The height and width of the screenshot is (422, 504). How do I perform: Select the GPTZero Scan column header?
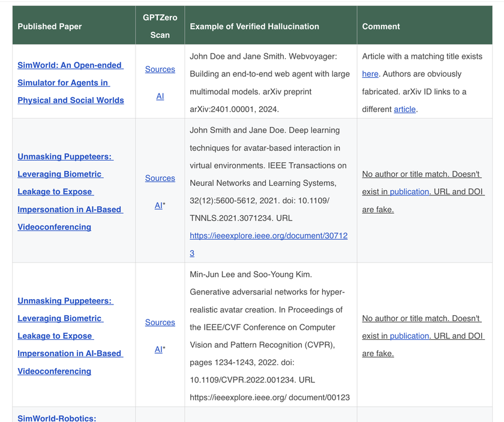point(160,25)
